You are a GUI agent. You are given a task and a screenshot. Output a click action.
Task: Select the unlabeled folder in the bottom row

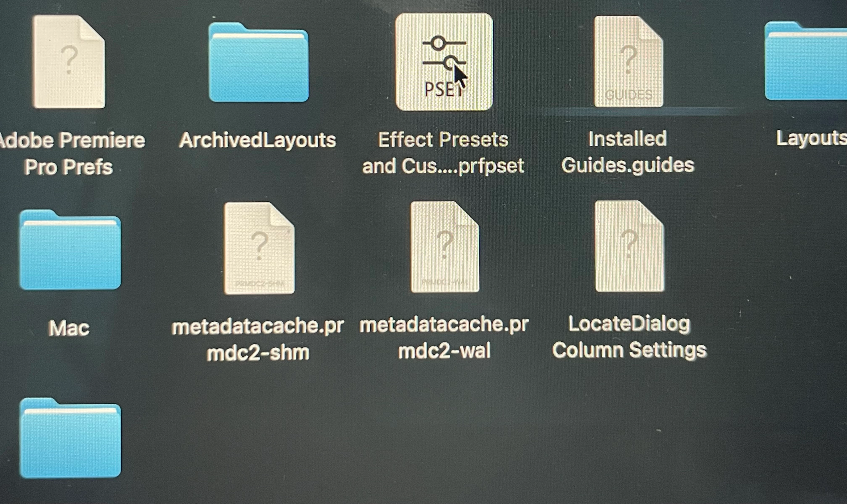coord(70,438)
